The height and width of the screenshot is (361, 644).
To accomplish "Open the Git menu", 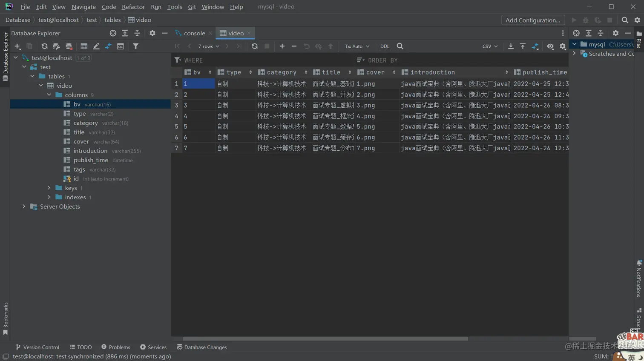I will [x=192, y=7].
